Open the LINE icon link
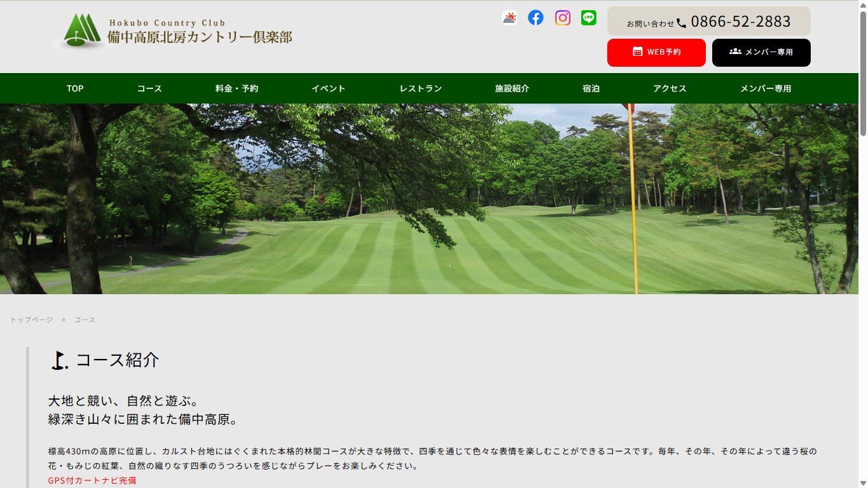Image resolution: width=868 pixels, height=488 pixels. pyautogui.click(x=589, y=18)
